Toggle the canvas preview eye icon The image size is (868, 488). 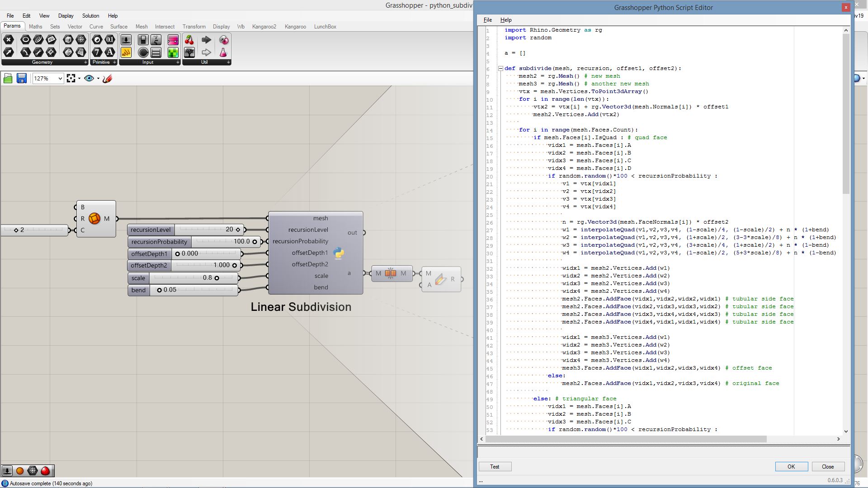[89, 79]
